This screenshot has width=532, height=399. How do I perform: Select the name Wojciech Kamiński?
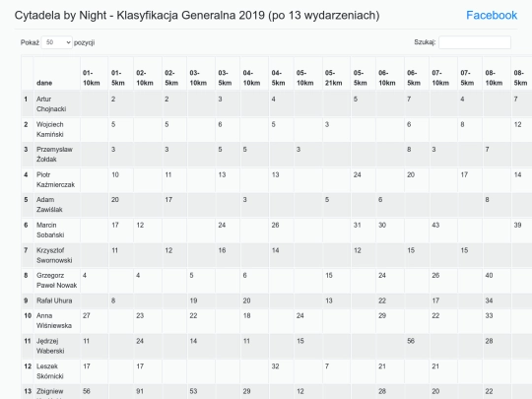50,129
